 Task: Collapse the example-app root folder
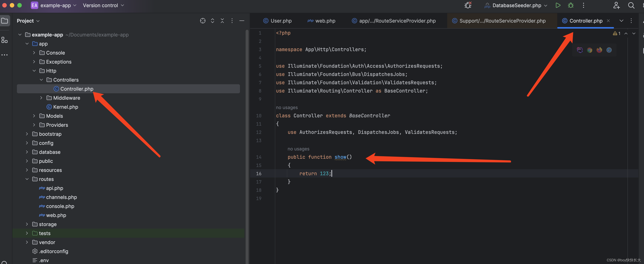(20, 35)
